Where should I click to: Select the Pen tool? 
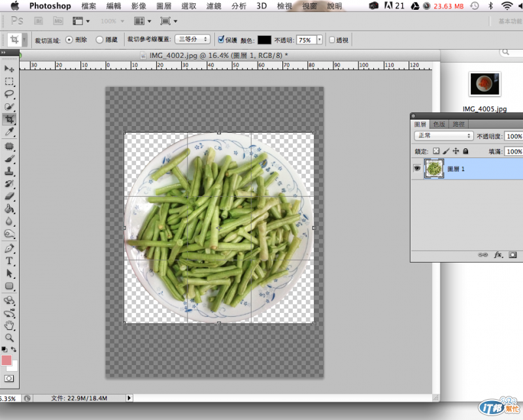coord(9,248)
